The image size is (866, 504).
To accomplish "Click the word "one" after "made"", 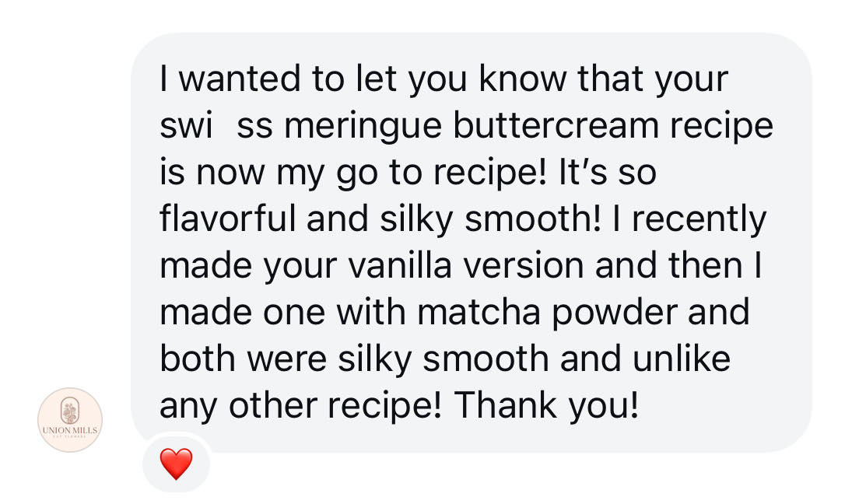I will (294, 314).
